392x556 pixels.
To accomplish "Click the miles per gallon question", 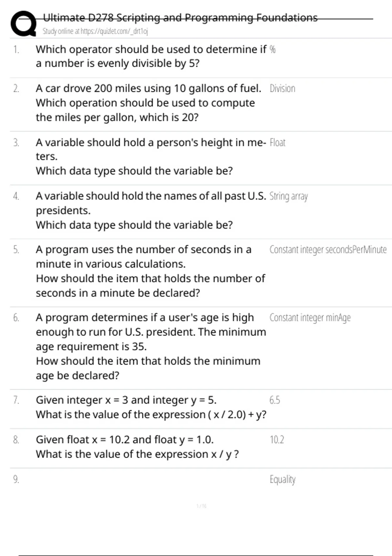I will (149, 103).
